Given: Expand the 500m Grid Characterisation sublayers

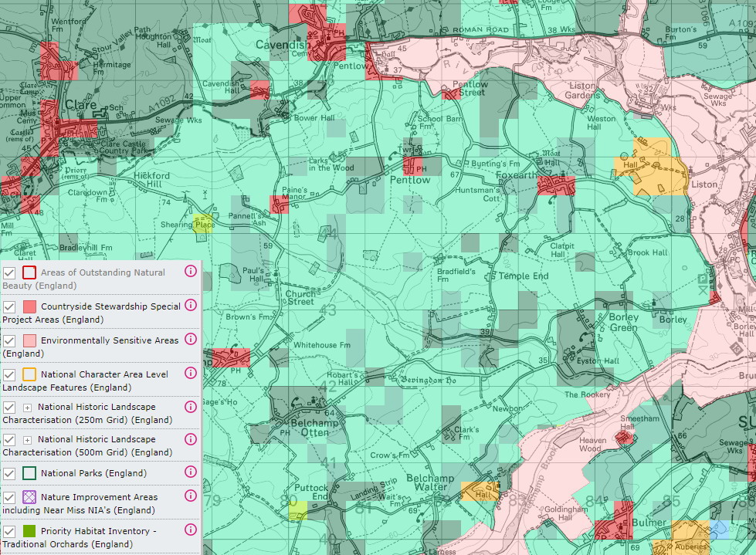Looking at the screenshot, I should point(28,440).
